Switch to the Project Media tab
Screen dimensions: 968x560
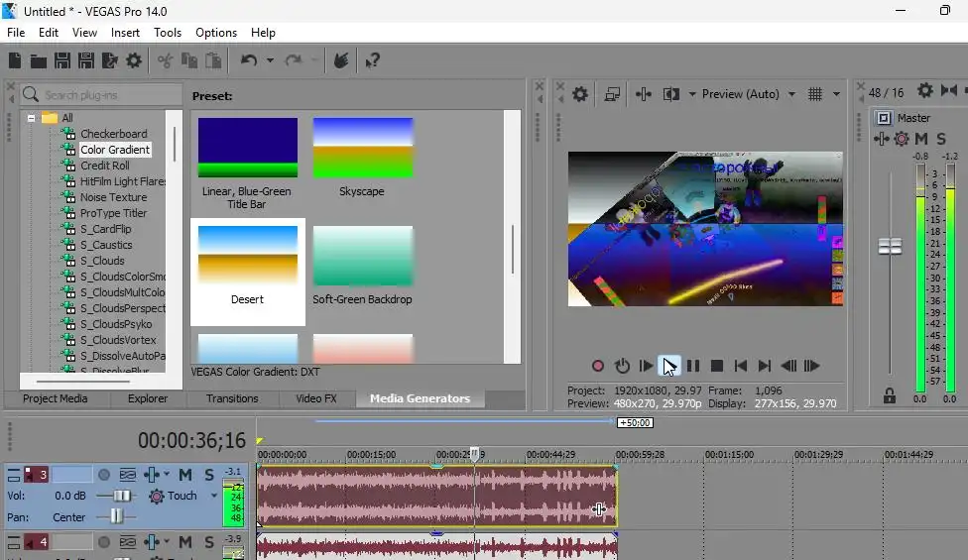55,398
